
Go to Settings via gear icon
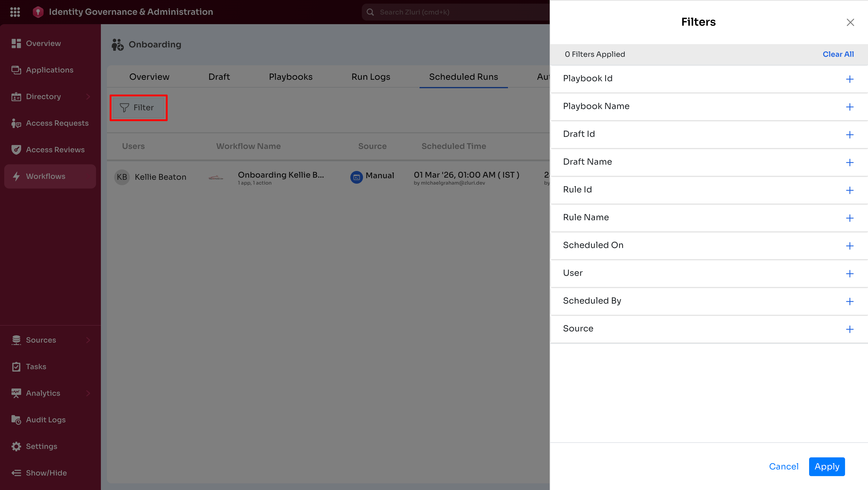click(16, 446)
